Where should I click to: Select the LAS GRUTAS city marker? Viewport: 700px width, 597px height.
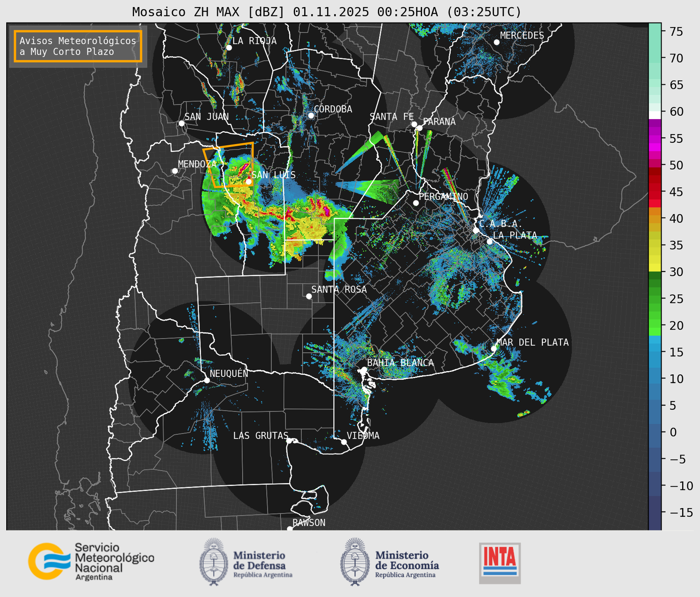(289, 441)
